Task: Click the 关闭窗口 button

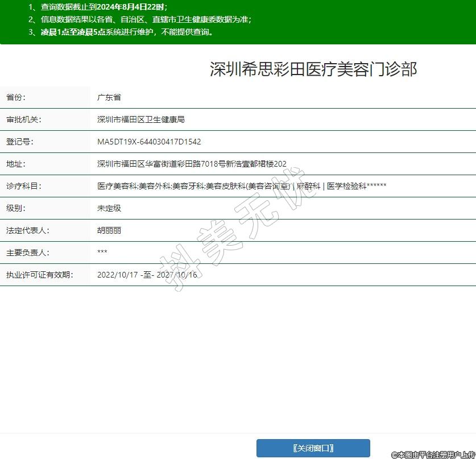Action: [313, 448]
